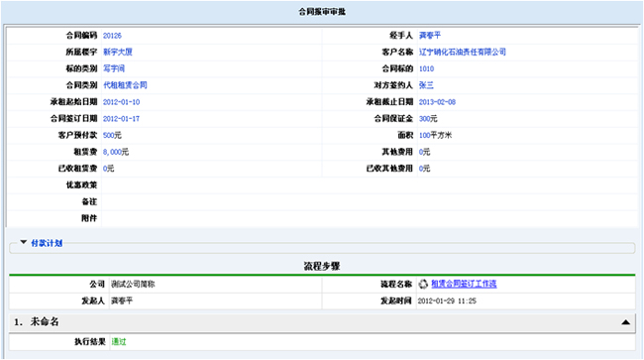This screenshot has height=360, width=644.
Task: Click the 优惠政策 label
Action: tap(81, 185)
